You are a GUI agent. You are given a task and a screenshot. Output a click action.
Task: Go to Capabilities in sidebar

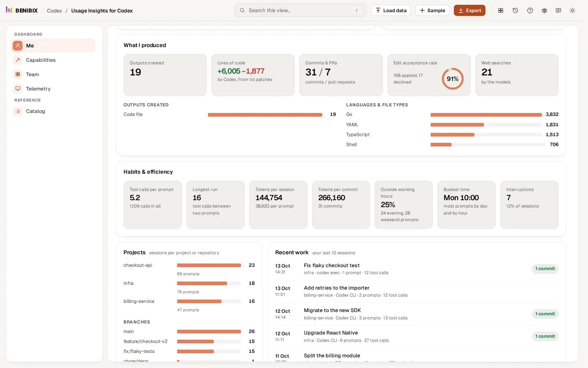tap(53, 60)
